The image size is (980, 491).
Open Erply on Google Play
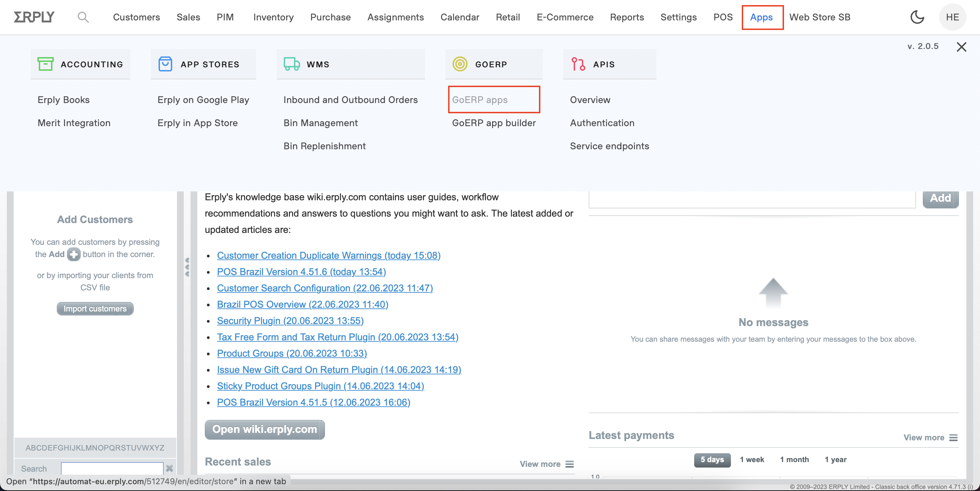point(203,100)
